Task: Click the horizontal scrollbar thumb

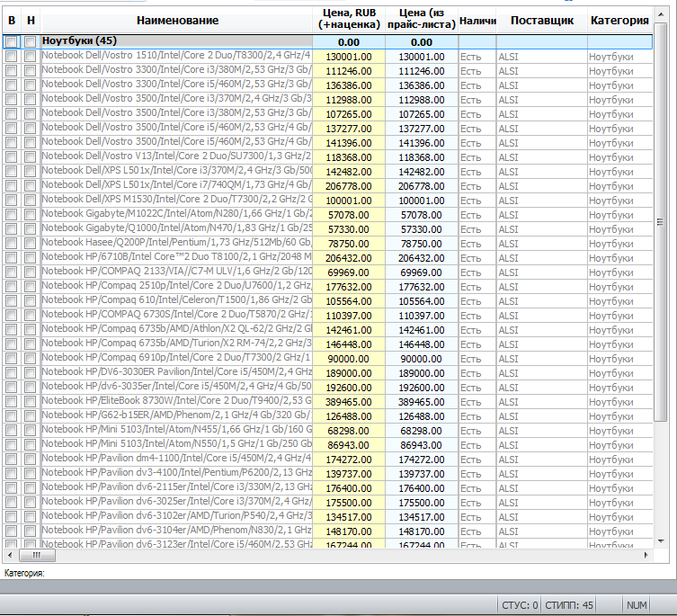Action: pos(37,555)
